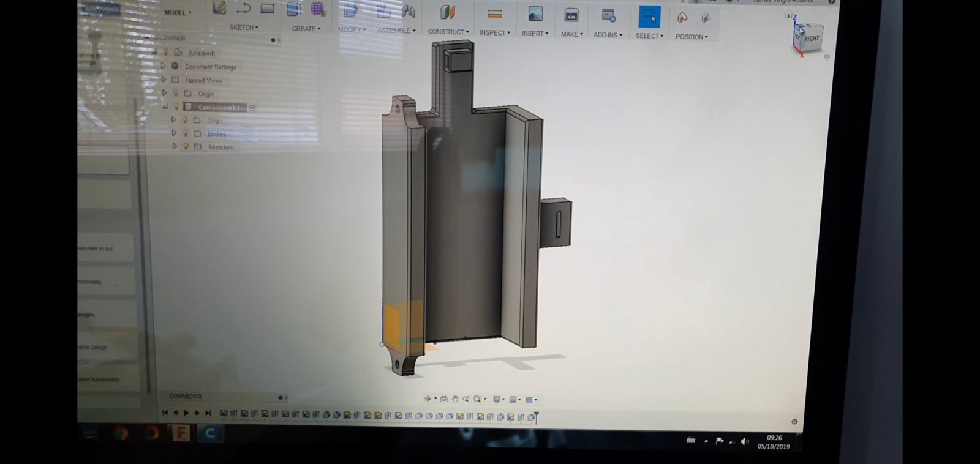This screenshot has width=980, height=464.
Task: Click the Zoom window icon in navigation bar
Action: point(466,399)
